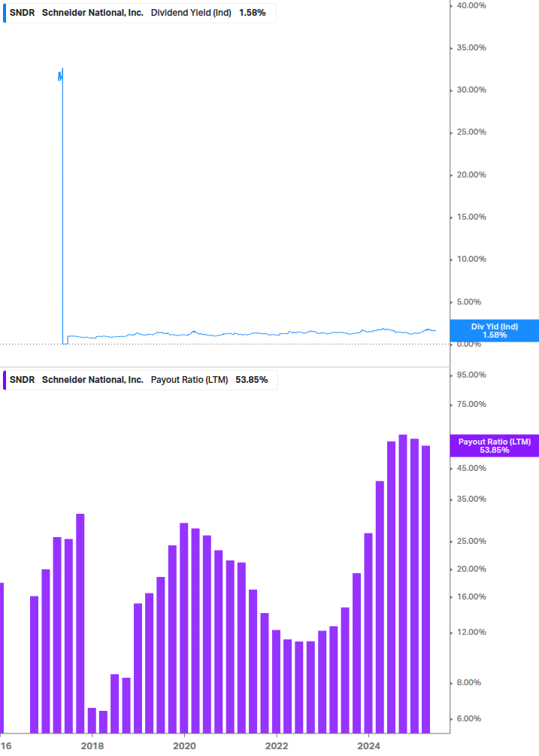This screenshot has width=539, height=756.
Task: Click the 30.00% label on the yield axis
Action: 471,90
